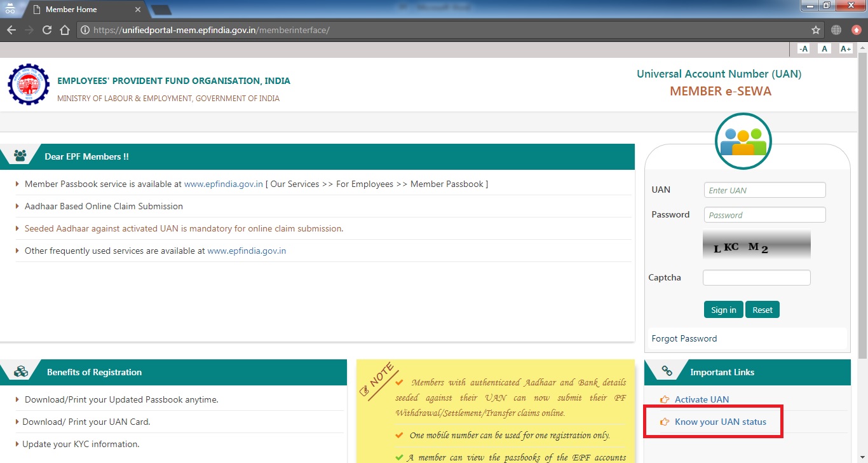Screen dimensions: 868x463
Task: Click the icon on Benefits of Registration header
Action: [20, 372]
